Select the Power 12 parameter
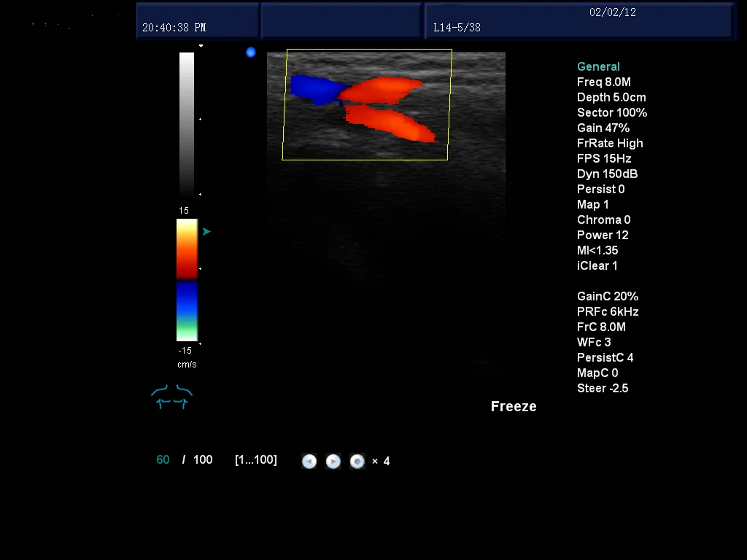 point(603,235)
